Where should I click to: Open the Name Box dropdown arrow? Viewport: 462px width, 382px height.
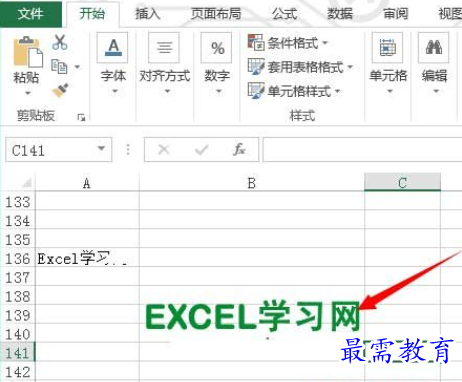(101, 149)
